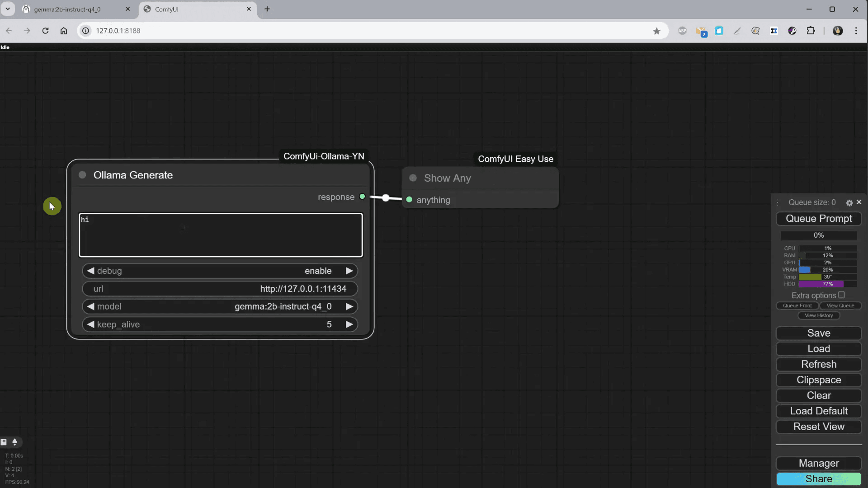Click the list icon at bottom-left

pos(4,442)
